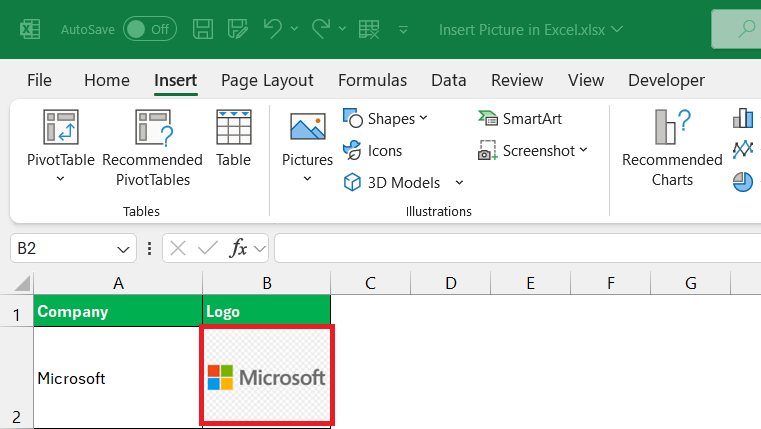This screenshot has width=761, height=429.
Task: Expand the 3D Models dropdown arrow
Action: [x=459, y=182]
